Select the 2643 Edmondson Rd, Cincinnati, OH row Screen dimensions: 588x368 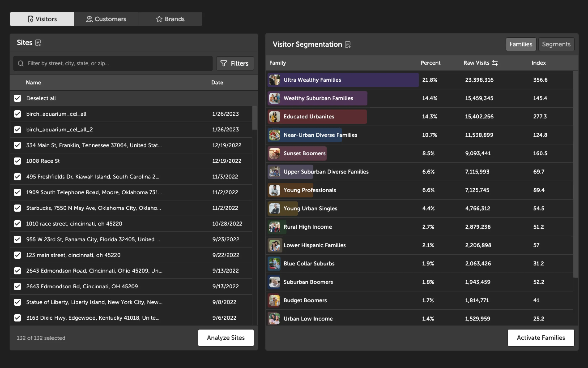[131, 286]
